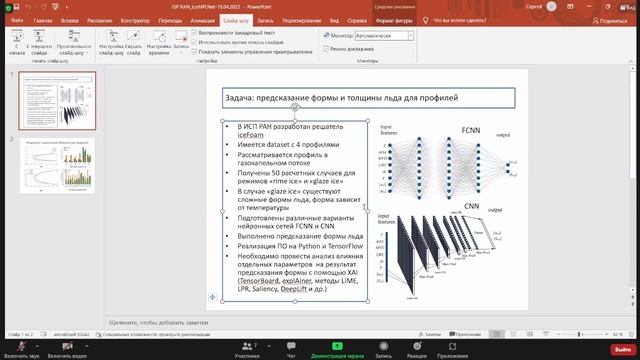Open the Insert (Вставка) tab

[69, 20]
